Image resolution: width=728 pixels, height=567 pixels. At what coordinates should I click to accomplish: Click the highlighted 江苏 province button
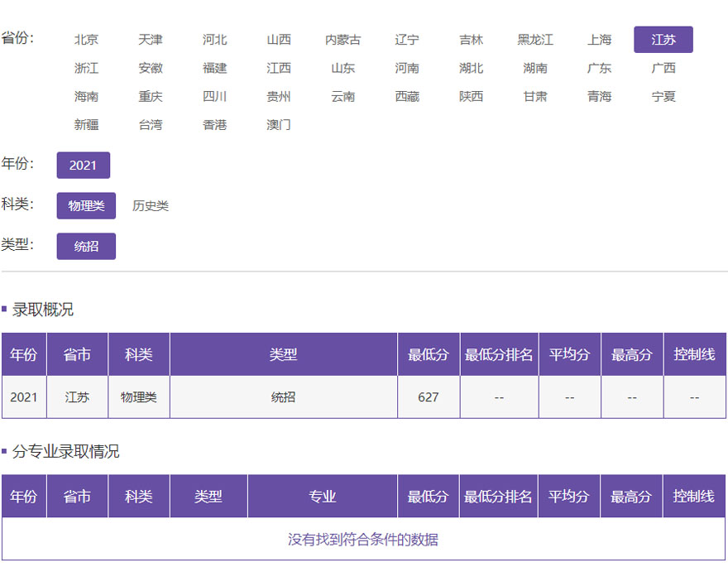click(x=663, y=40)
